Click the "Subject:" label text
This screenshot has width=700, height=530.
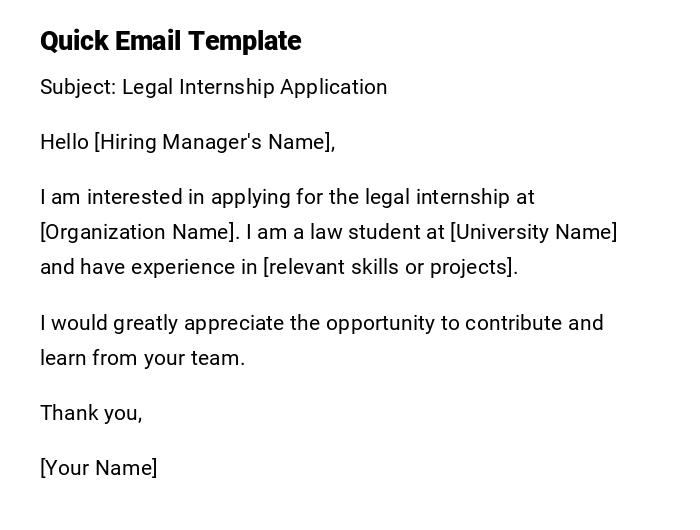78,87
